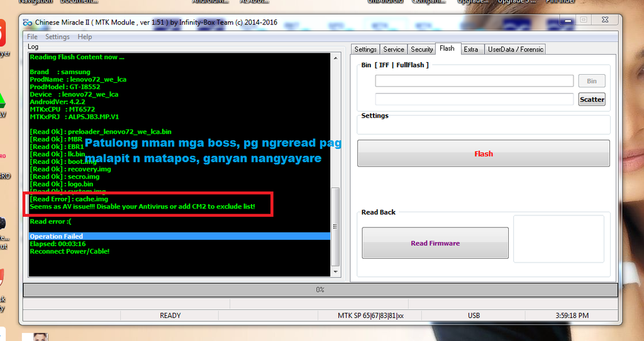This screenshot has width=644, height=341.
Task: Click the Scatter button
Action: coord(592,99)
